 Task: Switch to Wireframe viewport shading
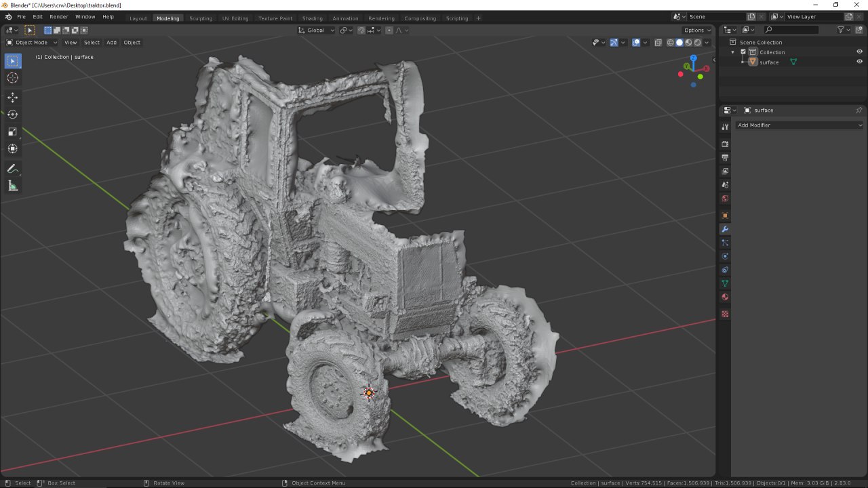coord(671,42)
